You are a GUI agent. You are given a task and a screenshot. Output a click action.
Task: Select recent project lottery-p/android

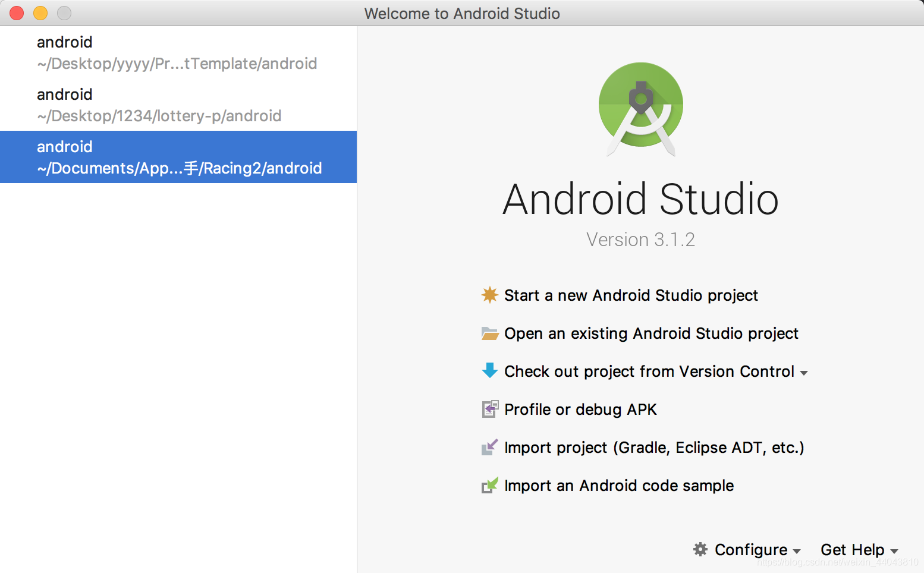[x=178, y=105]
